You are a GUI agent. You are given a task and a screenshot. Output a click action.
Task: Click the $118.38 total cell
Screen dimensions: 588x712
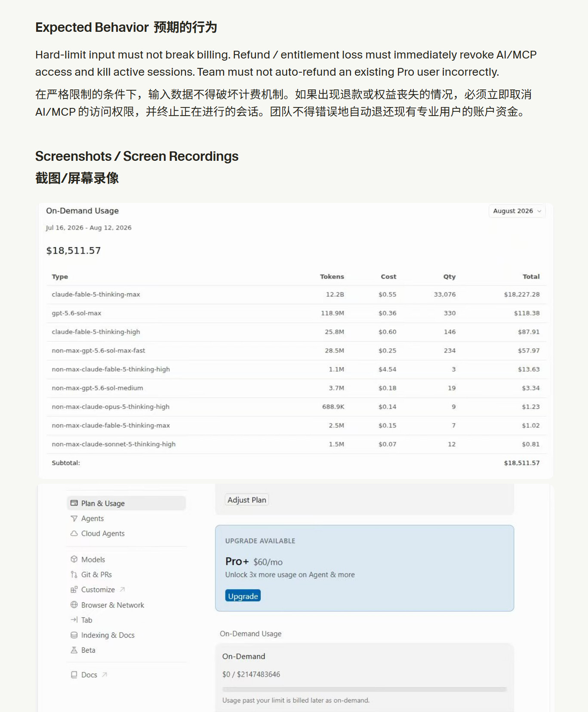pyautogui.click(x=527, y=313)
